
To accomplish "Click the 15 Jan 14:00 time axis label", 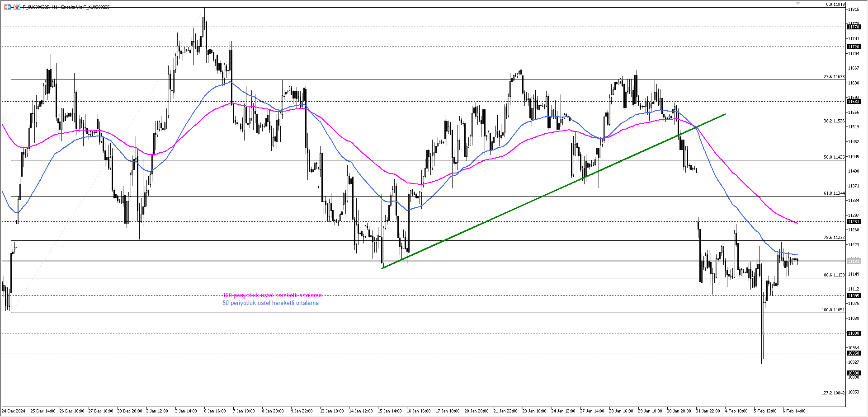I will click(x=390, y=411).
